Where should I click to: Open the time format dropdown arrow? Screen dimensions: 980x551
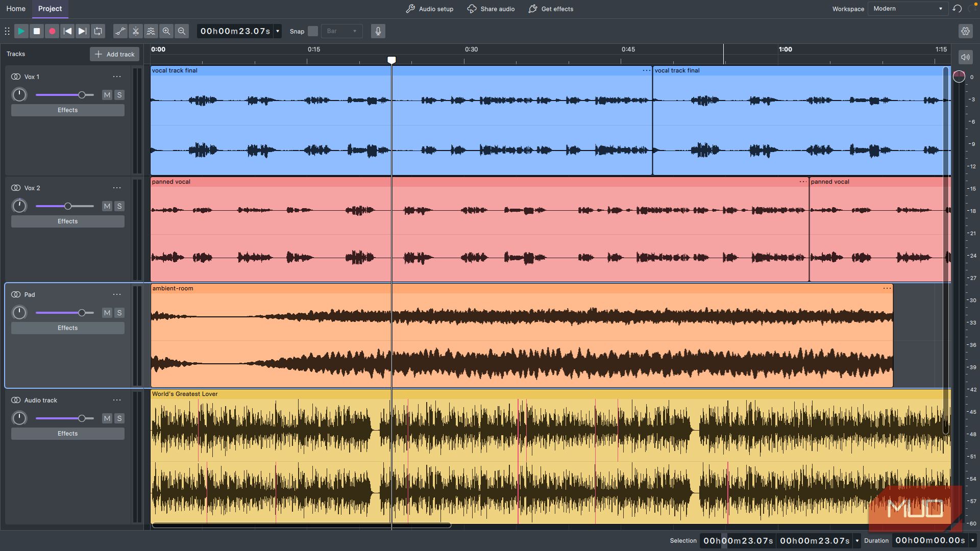pos(278,31)
